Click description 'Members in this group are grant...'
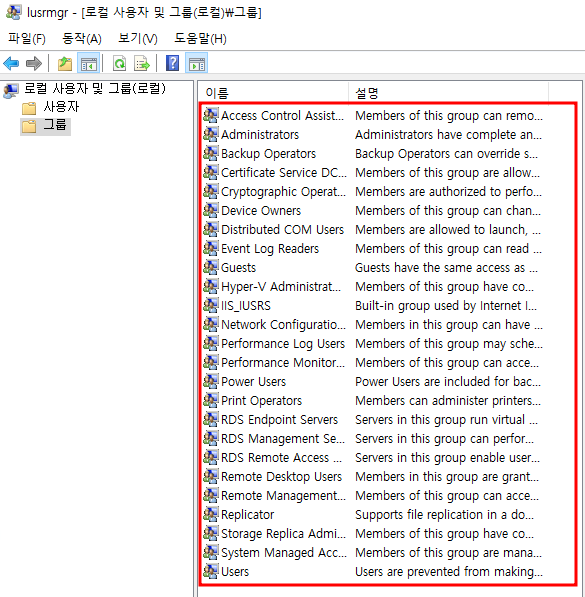The width and height of the screenshot is (585, 597). pos(447,476)
